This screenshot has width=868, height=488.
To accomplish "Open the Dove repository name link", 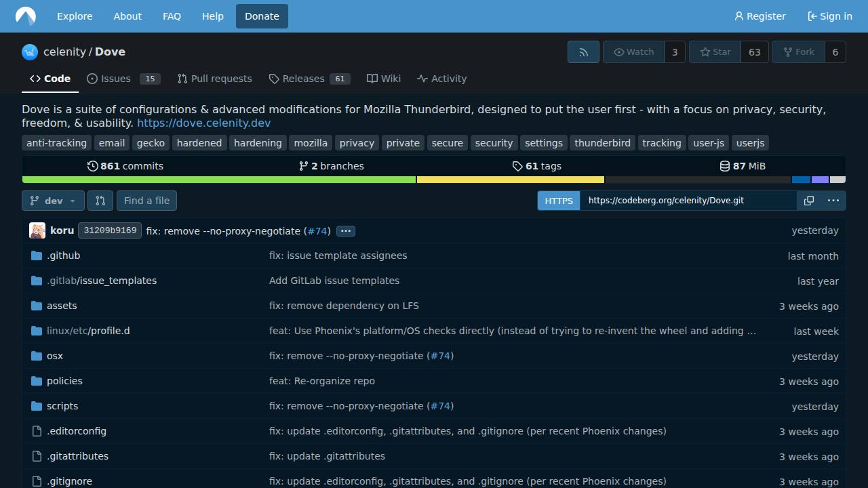I will (x=110, y=52).
